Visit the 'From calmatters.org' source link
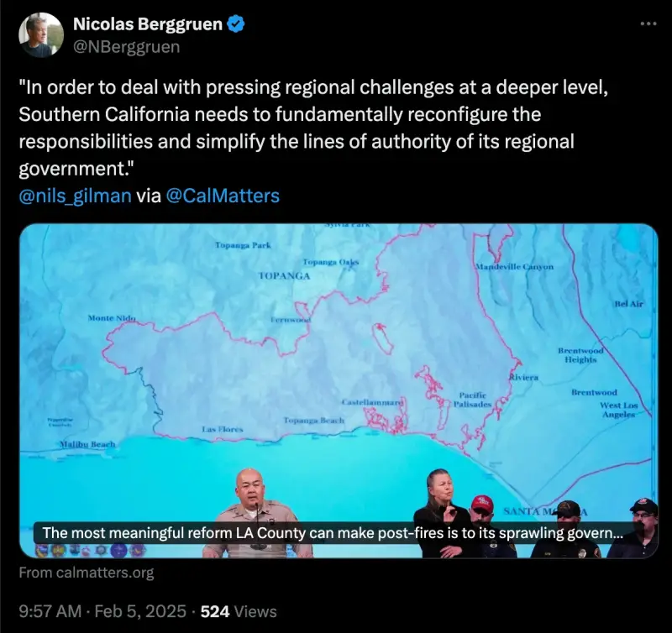This screenshot has height=633, width=672. (x=87, y=573)
